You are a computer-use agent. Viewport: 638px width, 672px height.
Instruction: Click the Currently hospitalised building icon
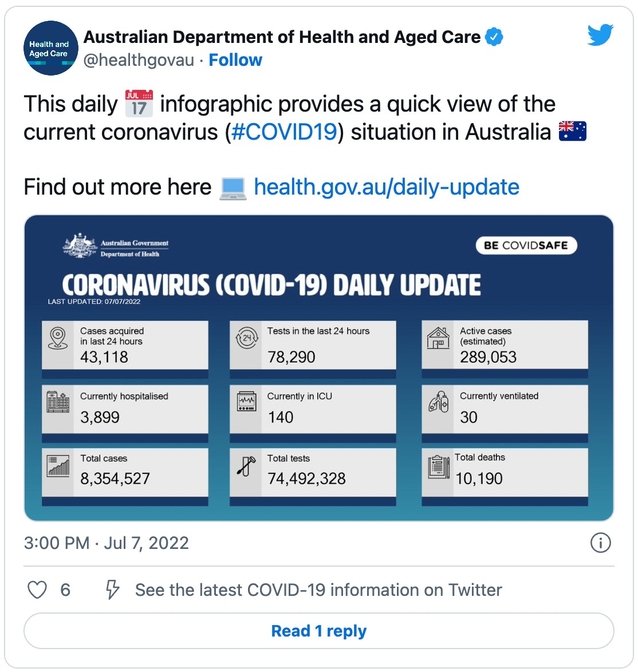click(x=58, y=402)
